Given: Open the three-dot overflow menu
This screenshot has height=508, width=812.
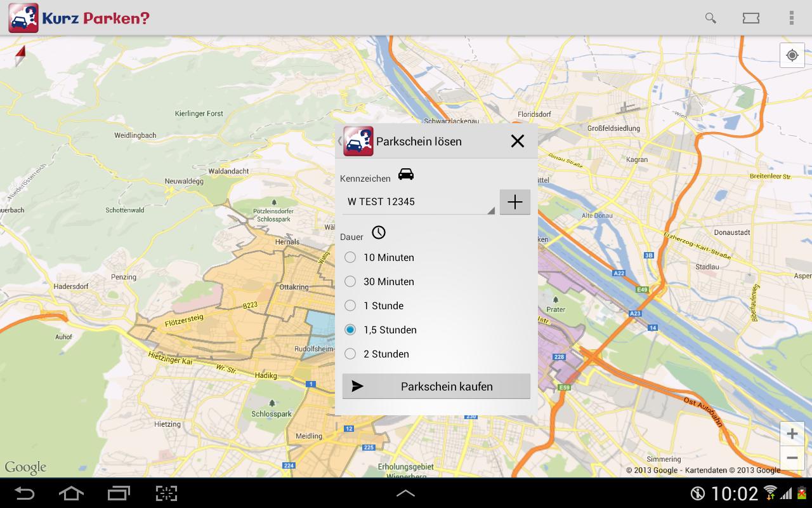Looking at the screenshot, I should 791,18.
